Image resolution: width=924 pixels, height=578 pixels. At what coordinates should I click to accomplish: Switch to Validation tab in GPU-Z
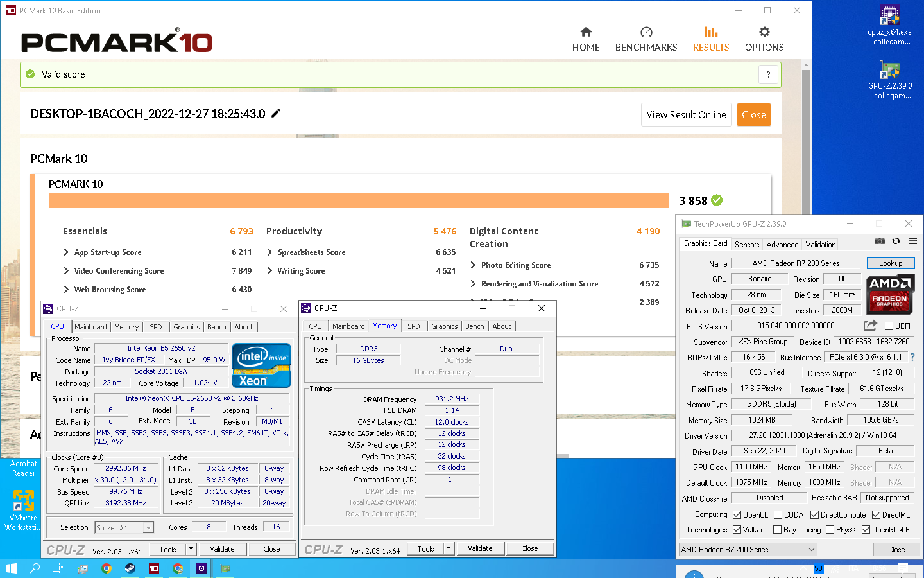[821, 244]
